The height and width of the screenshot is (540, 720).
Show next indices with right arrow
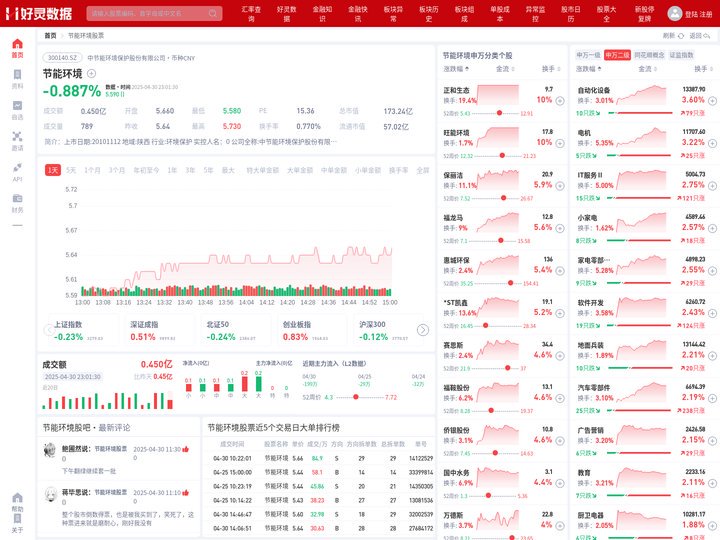pyautogui.click(x=423, y=330)
